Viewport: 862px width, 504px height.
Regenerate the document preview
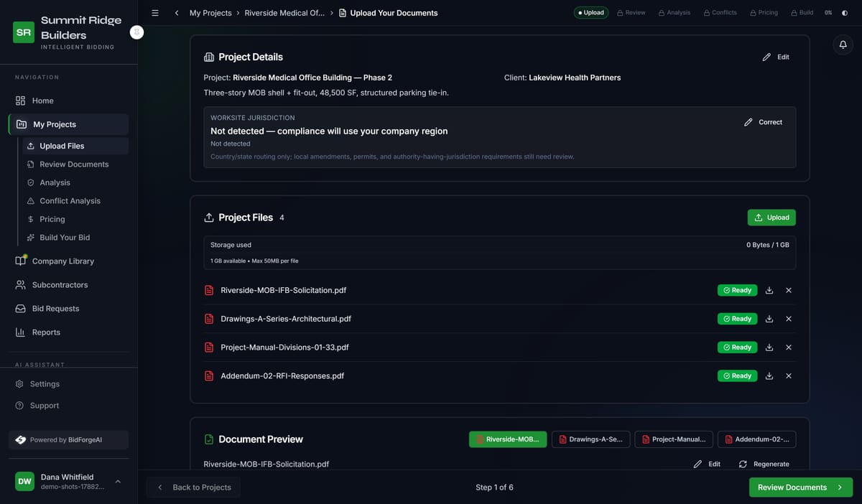[x=764, y=465]
